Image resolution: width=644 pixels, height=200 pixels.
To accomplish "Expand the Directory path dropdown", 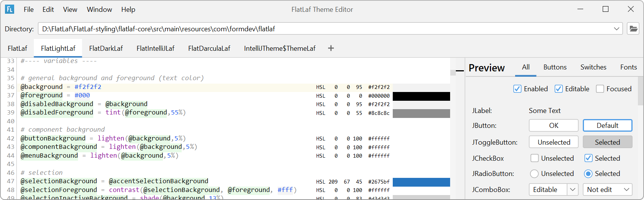I will point(616,29).
